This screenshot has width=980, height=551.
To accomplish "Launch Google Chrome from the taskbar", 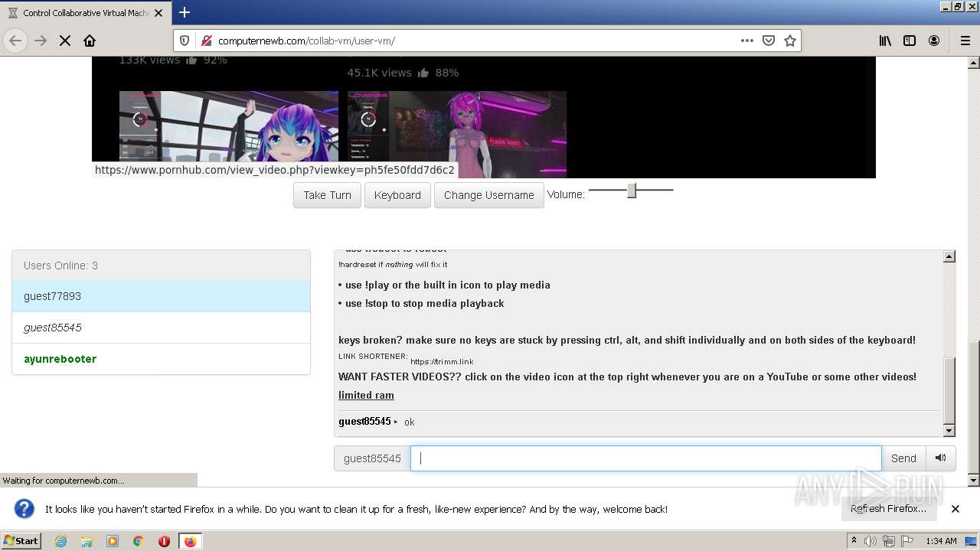I will (139, 541).
